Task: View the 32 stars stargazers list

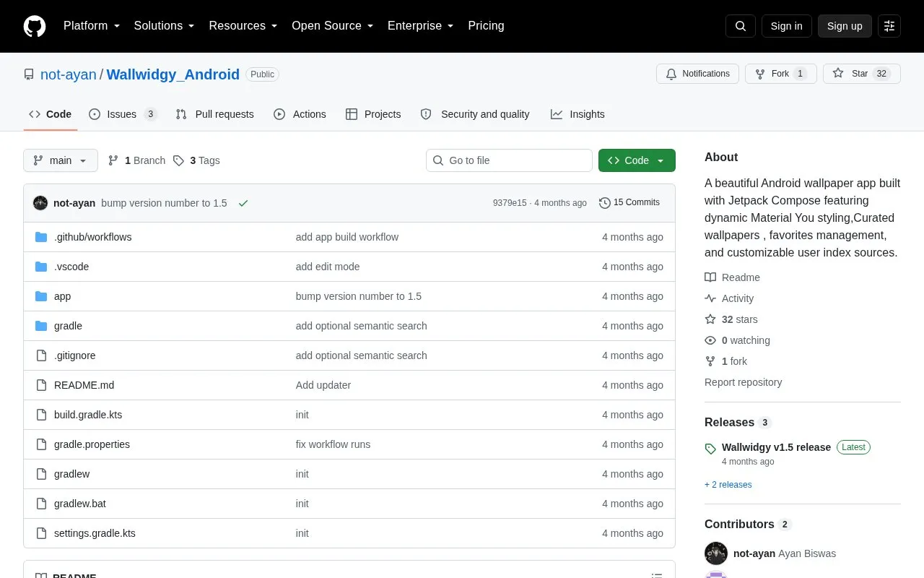Action: [x=731, y=319]
